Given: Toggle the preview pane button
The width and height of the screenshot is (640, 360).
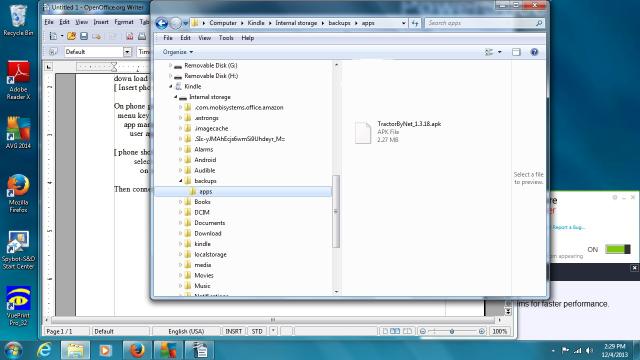Looking at the screenshot, I should (x=516, y=52).
